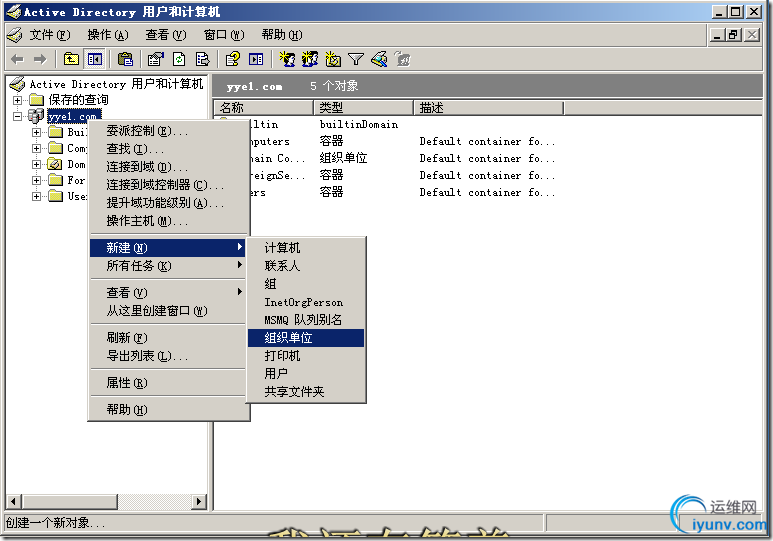Click the Forward arrow in toolbar
773x541 pixels.
[x=40, y=60]
